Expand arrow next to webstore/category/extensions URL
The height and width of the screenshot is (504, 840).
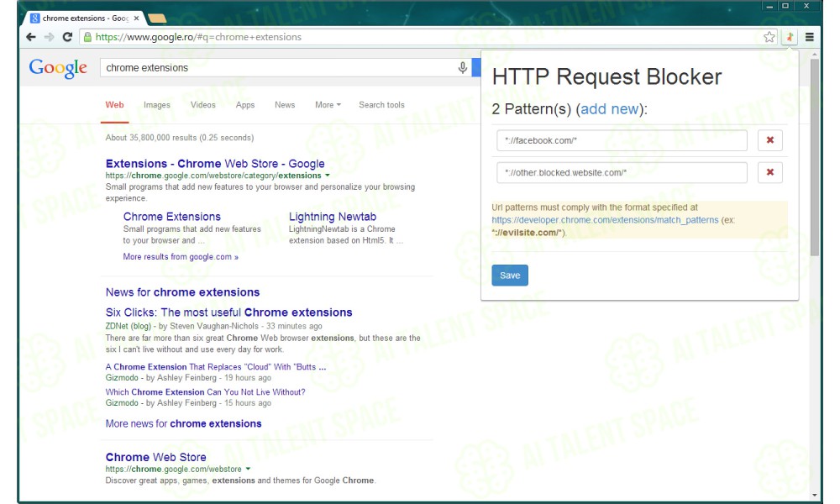[328, 176]
